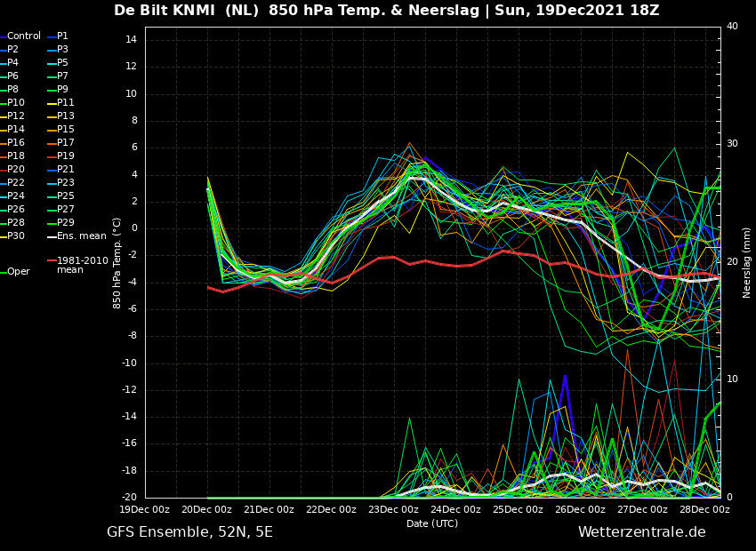Click the 20Dec 00z date tick label
756x551 pixels.
point(206,509)
